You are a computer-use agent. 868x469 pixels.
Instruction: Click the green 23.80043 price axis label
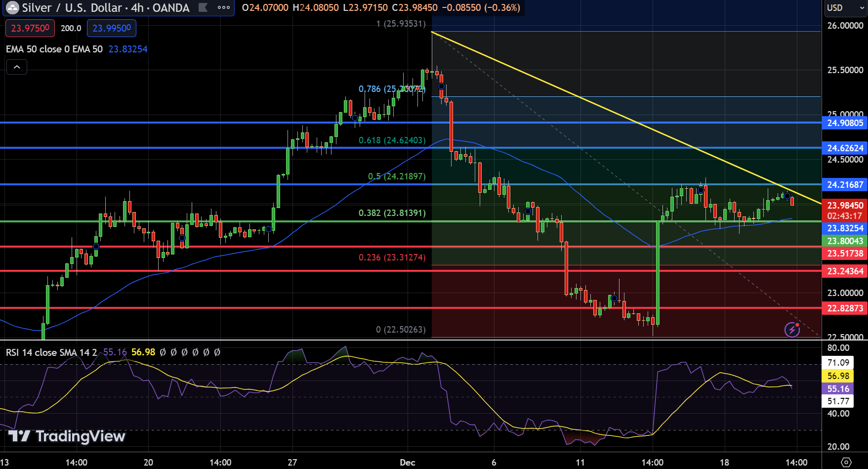coord(845,241)
